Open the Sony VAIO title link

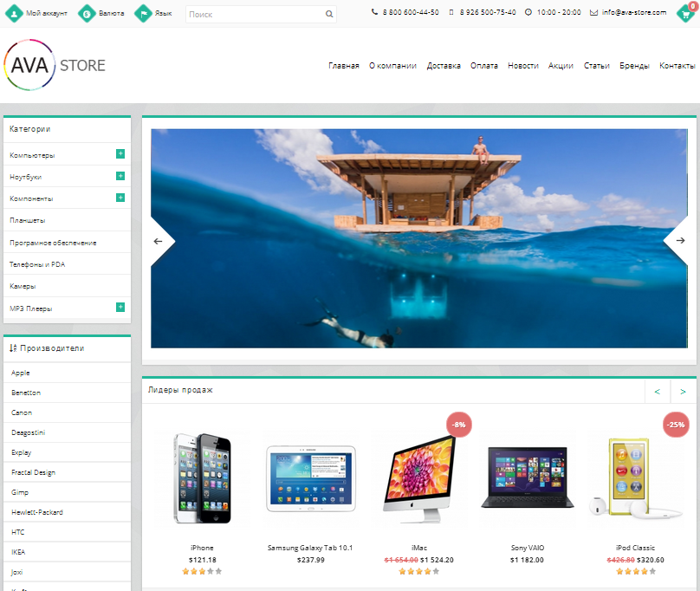coord(528,548)
